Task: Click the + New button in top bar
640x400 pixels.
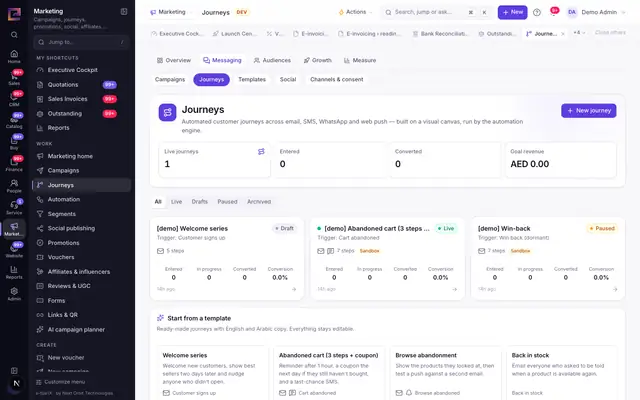Action: tap(512, 12)
